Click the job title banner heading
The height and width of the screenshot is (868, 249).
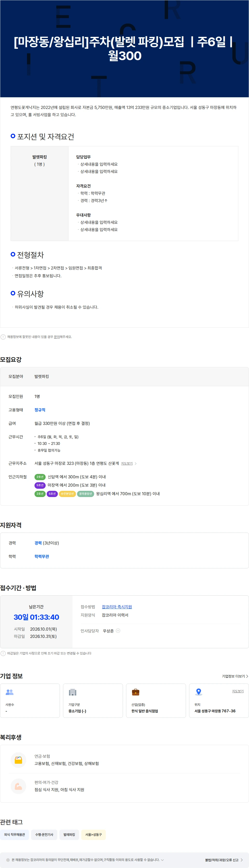point(124,49)
